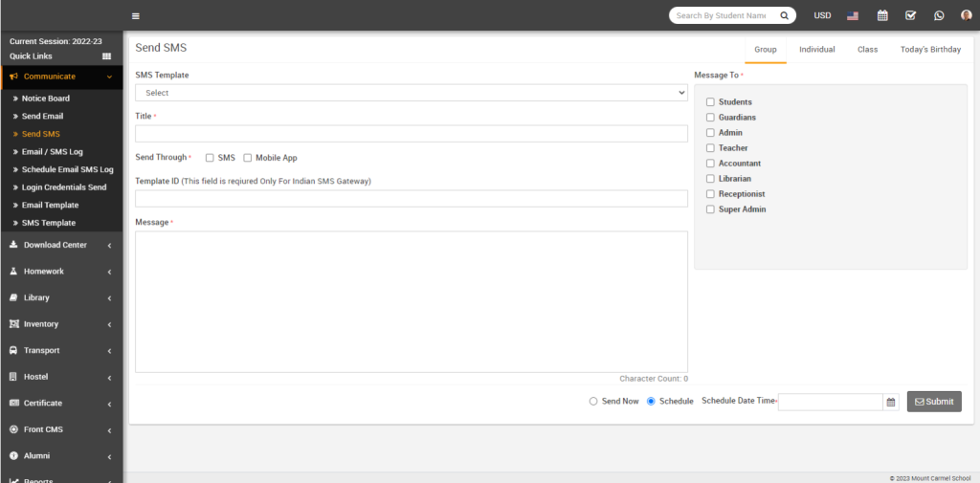
Task: Switch to the Individual tab
Action: (x=817, y=50)
